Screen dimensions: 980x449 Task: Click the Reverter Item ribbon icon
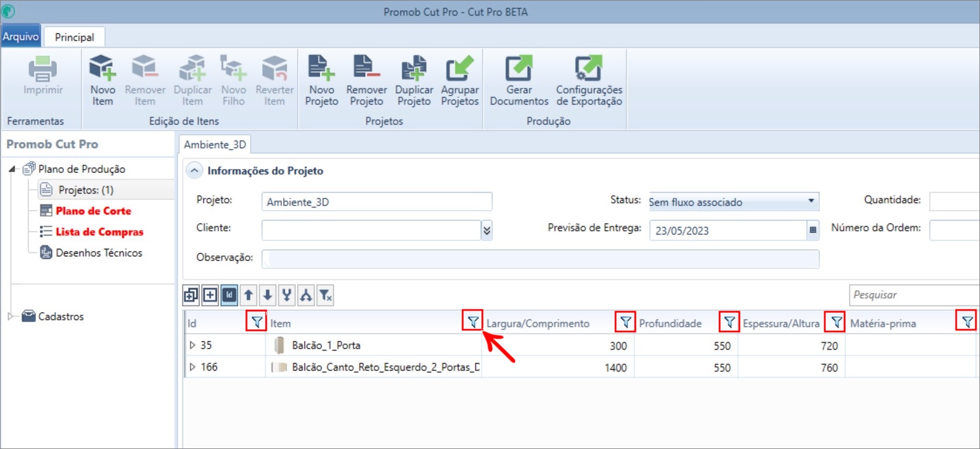coord(274,67)
